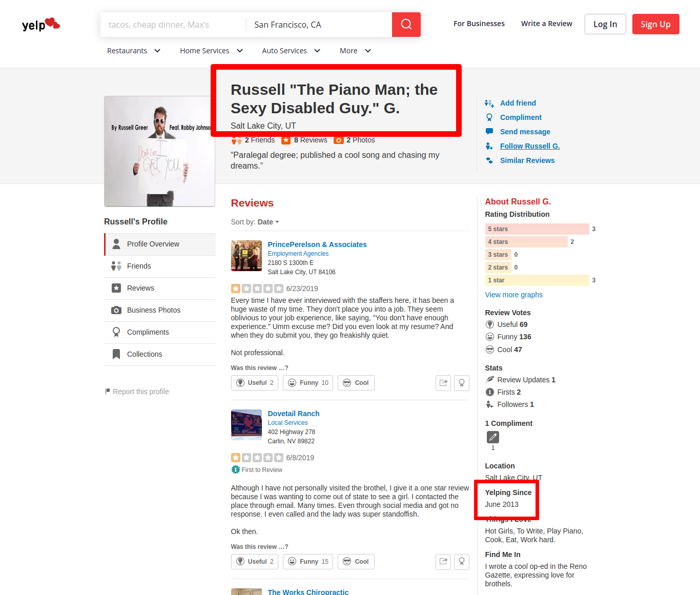Mark PrincePerelson review as Cool
Viewport: 700px width, 595px height.
(x=356, y=383)
